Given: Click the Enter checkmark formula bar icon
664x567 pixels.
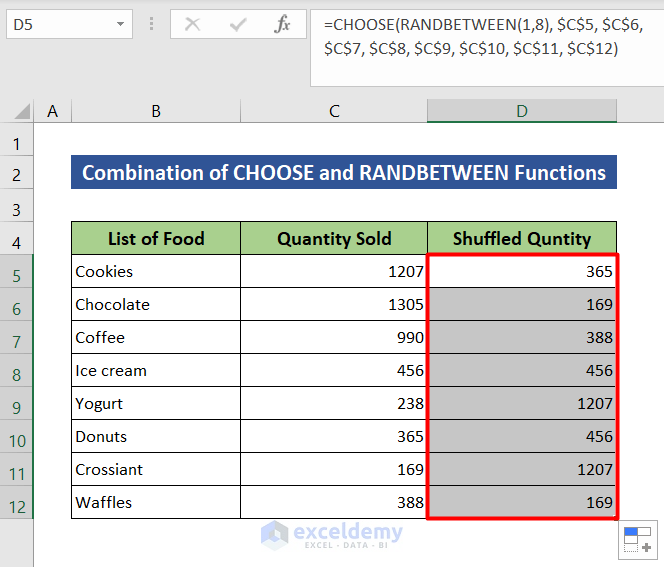Looking at the screenshot, I should (238, 25).
